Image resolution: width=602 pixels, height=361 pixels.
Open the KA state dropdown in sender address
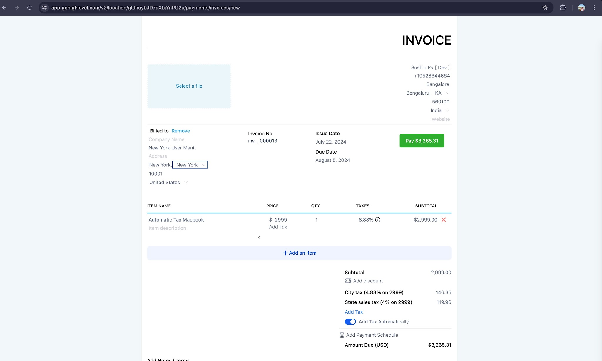tap(441, 93)
